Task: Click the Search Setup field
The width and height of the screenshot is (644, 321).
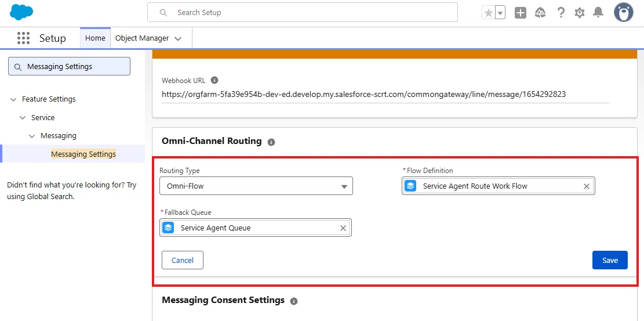Action: click(x=302, y=12)
